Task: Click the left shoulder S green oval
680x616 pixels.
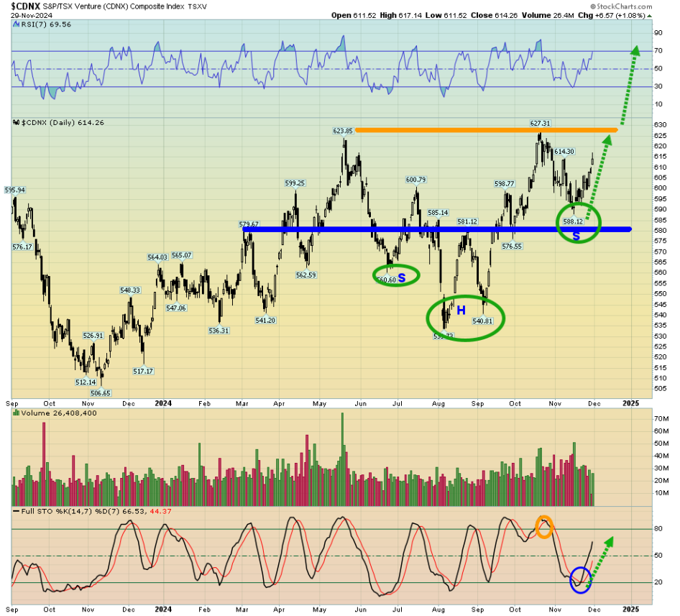Action: pos(396,275)
